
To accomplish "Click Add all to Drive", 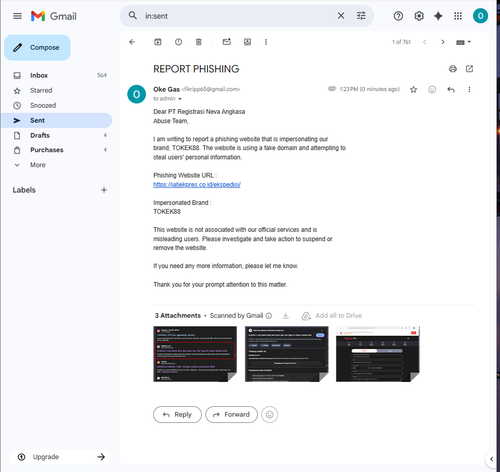I will [x=332, y=316].
